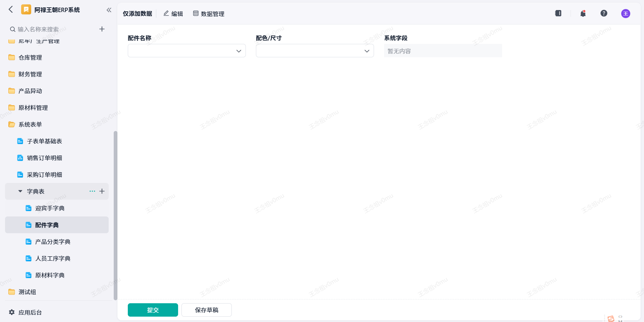This screenshot has height=322, width=644.
Task: Collapse the 系统表单 folder
Action: tap(57, 125)
